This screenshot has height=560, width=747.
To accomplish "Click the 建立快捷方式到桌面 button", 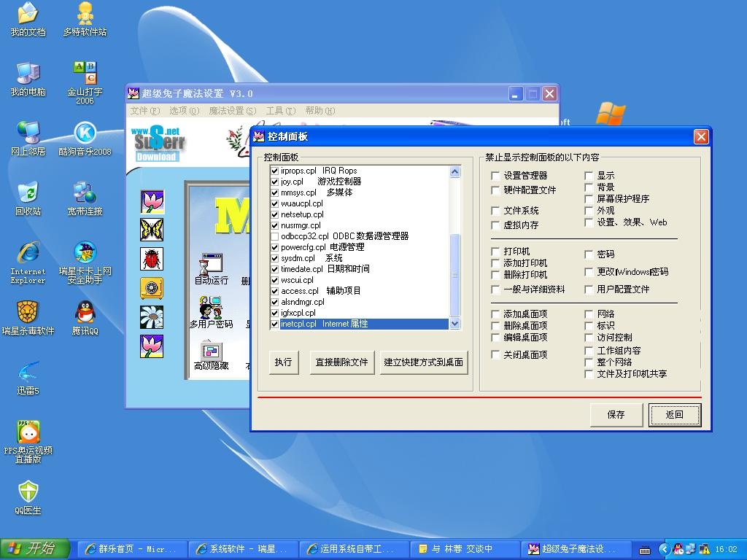I will click(x=424, y=362).
